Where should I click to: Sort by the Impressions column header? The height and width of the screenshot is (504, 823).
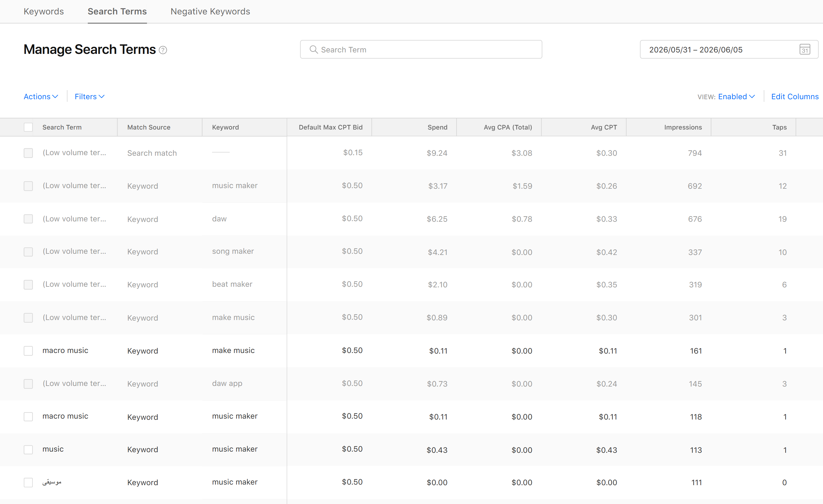point(683,127)
